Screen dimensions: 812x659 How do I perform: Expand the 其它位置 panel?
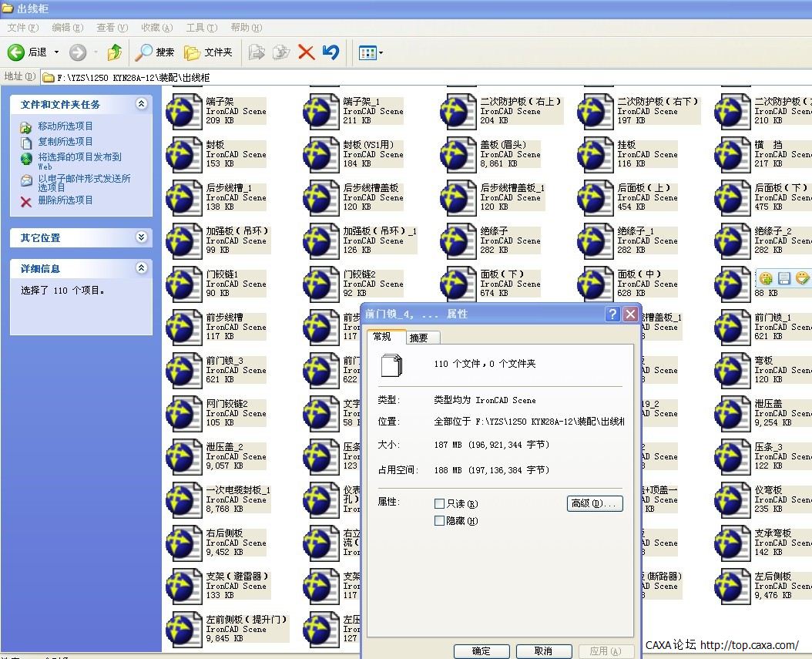tap(141, 237)
